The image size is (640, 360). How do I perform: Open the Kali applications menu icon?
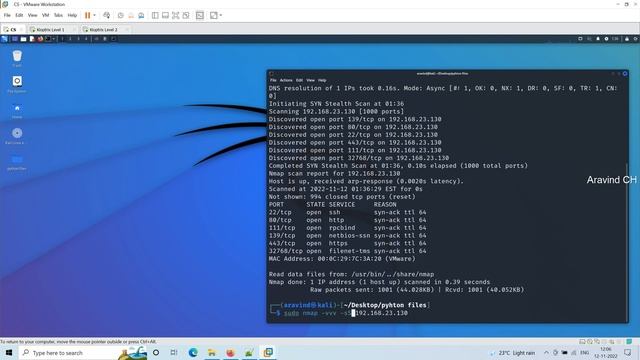(x=4, y=39)
